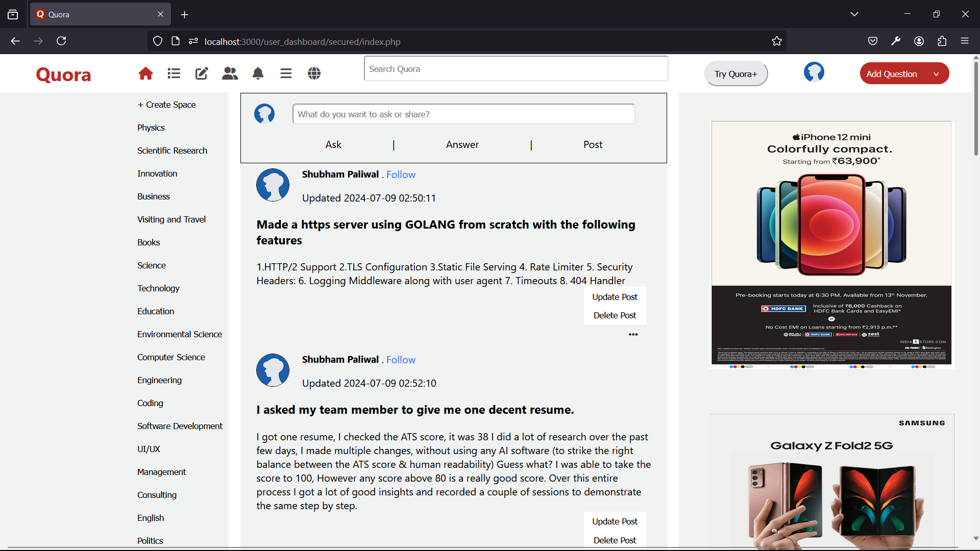Open the hamburger menu icon in Quora navbar
The width and height of the screenshot is (980, 551).
[286, 73]
